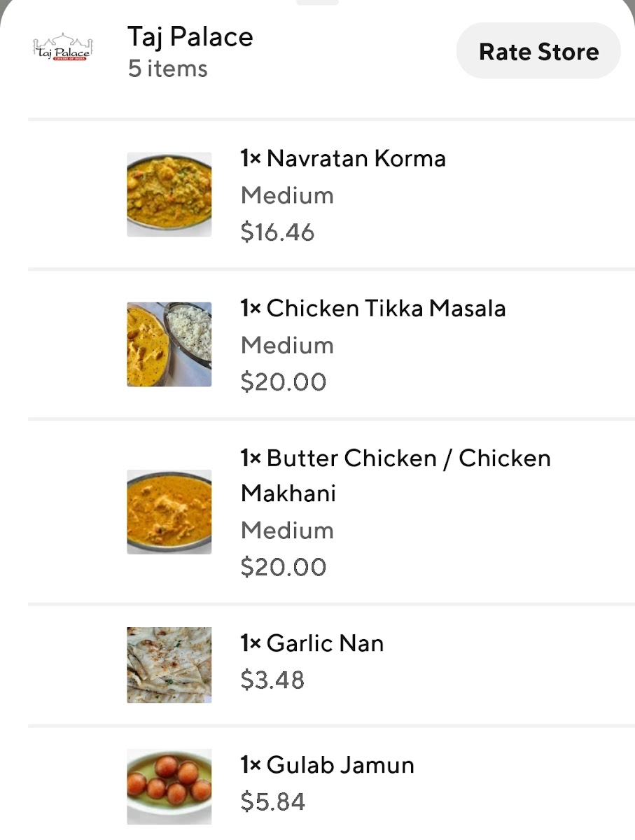The height and width of the screenshot is (840, 635).
Task: Select the Navratan Korma item title
Action: pos(342,158)
